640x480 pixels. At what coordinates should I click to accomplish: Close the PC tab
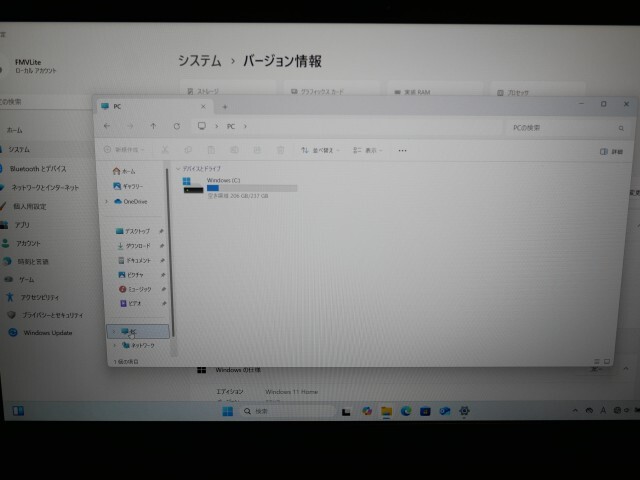point(203,107)
